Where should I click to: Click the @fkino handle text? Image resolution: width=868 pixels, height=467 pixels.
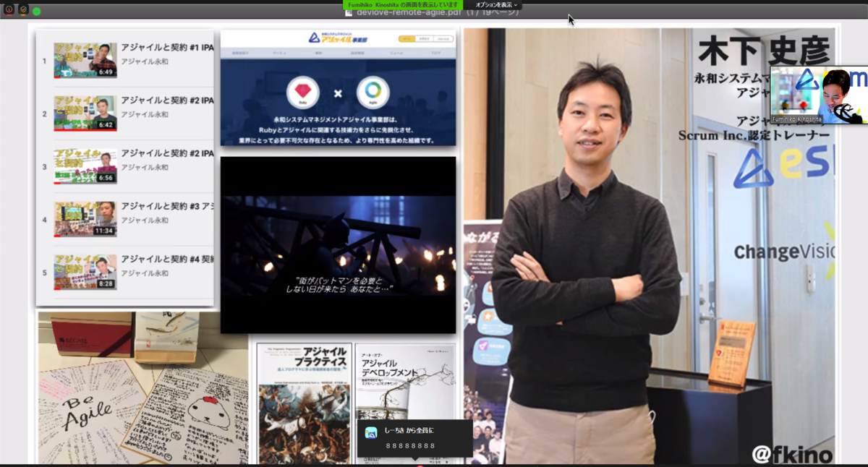click(792, 454)
